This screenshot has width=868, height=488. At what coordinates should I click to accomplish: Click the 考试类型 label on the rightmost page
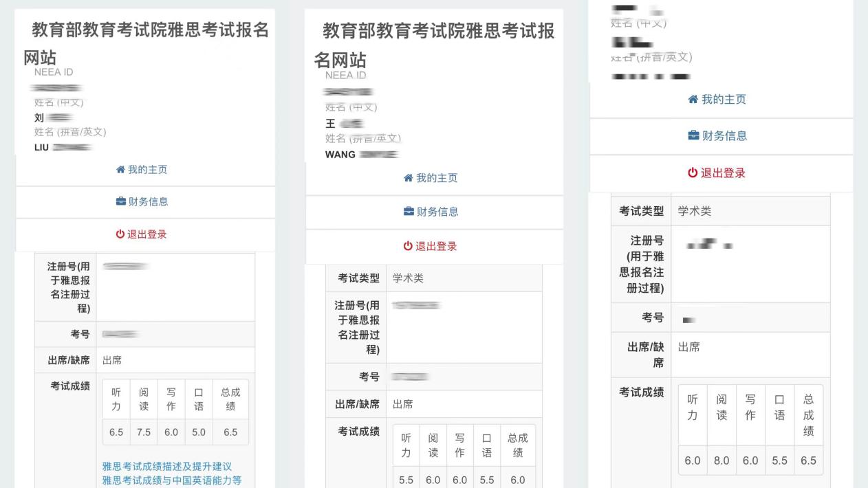(x=642, y=211)
